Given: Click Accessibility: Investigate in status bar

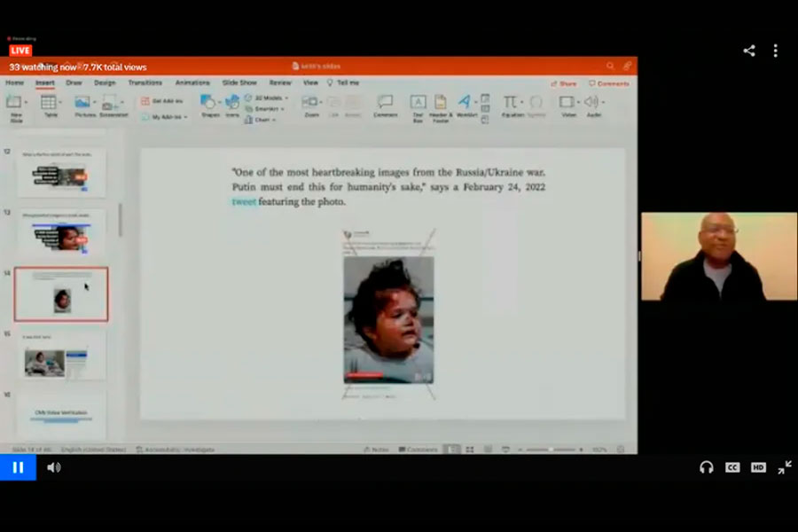Looking at the screenshot, I should [175, 450].
